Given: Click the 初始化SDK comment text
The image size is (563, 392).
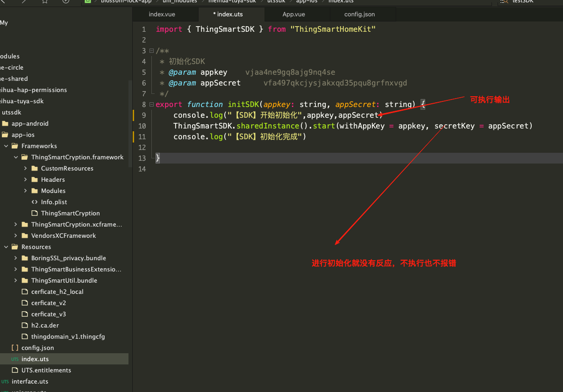Looking at the screenshot, I should click(x=187, y=62).
